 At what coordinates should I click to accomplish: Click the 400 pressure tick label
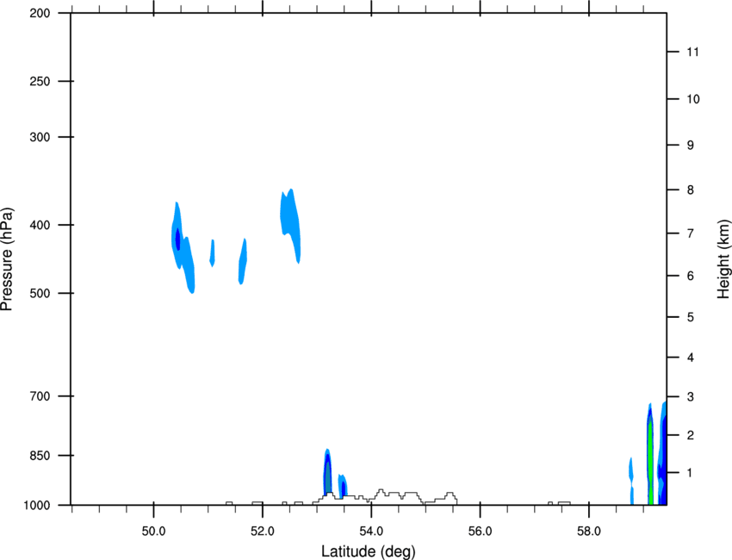(x=40, y=225)
